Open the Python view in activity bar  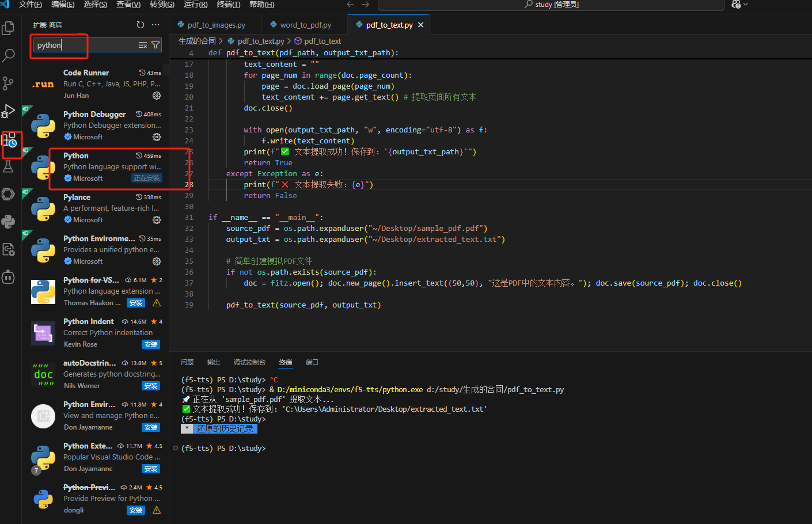tap(9, 222)
